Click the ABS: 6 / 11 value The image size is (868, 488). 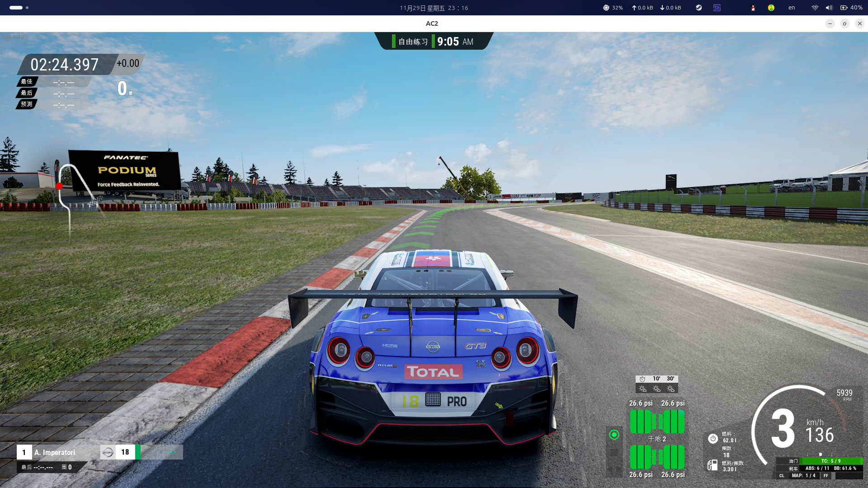(x=817, y=468)
